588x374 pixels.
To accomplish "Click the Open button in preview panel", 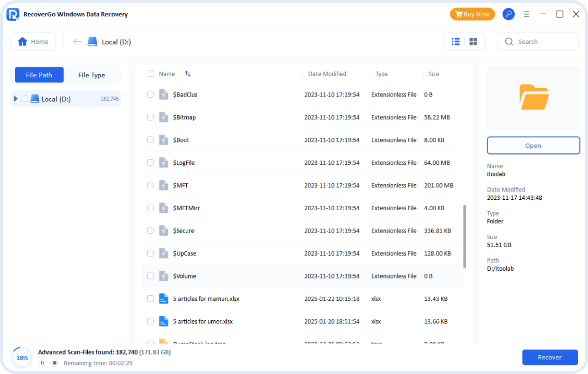I will (533, 146).
